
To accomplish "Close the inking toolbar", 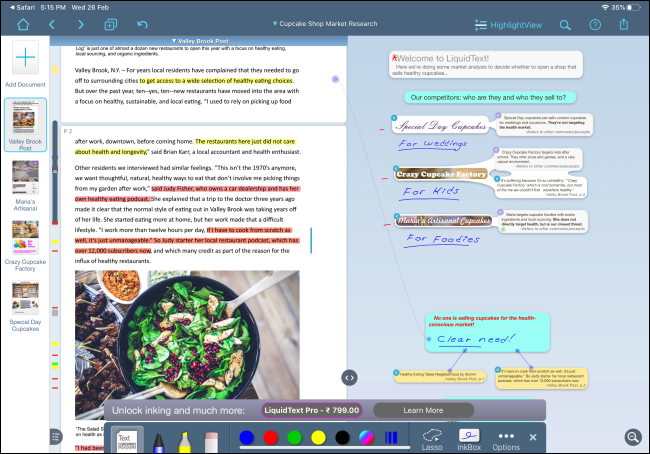I will (533, 437).
